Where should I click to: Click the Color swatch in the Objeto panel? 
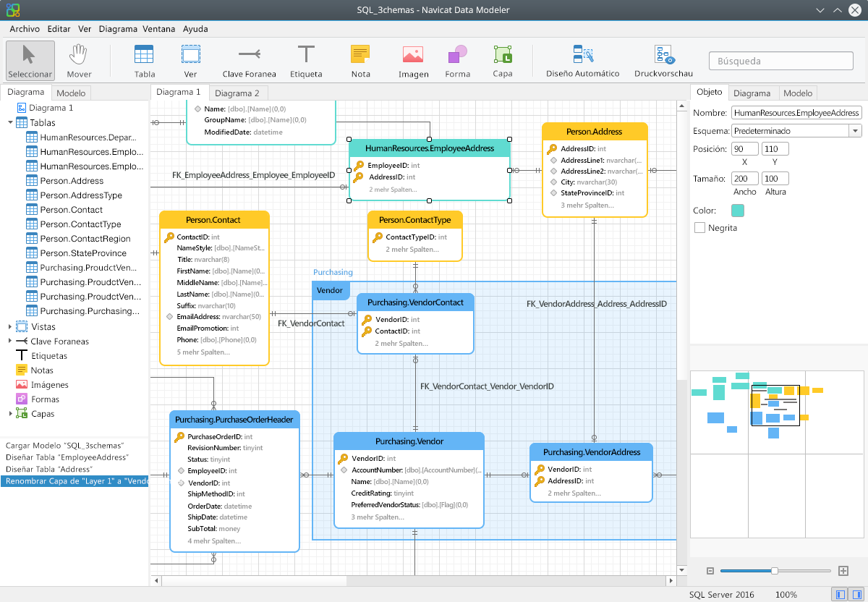click(x=739, y=209)
